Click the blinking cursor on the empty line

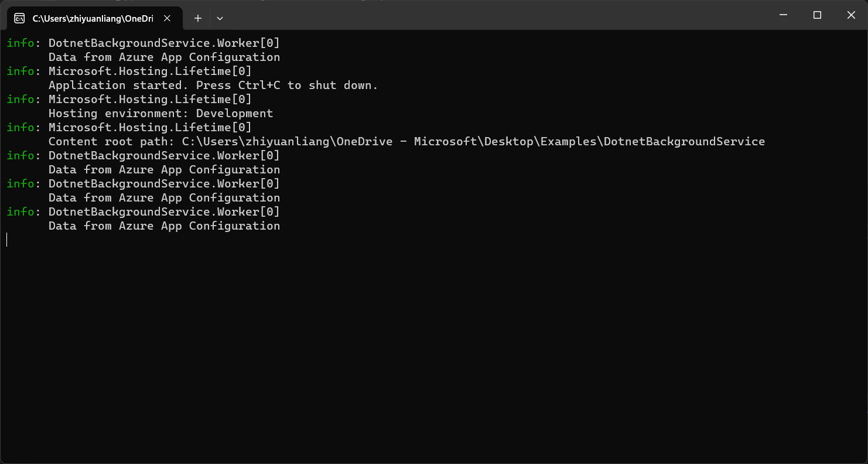(x=7, y=240)
